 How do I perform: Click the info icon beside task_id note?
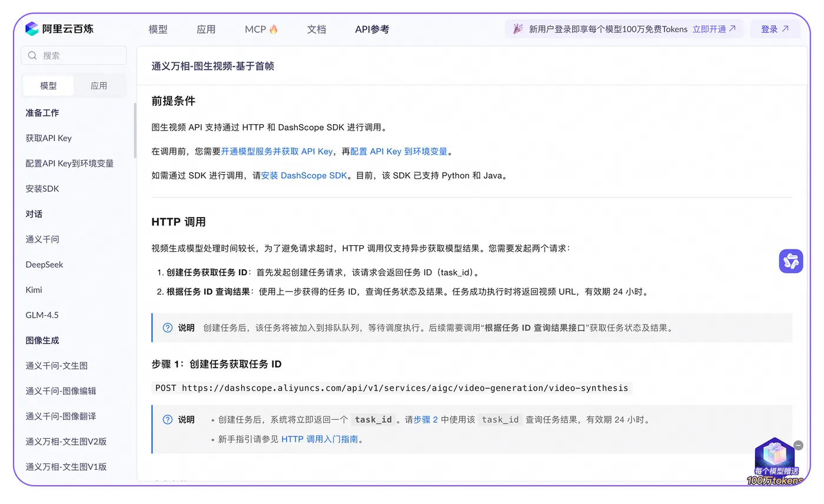168,419
